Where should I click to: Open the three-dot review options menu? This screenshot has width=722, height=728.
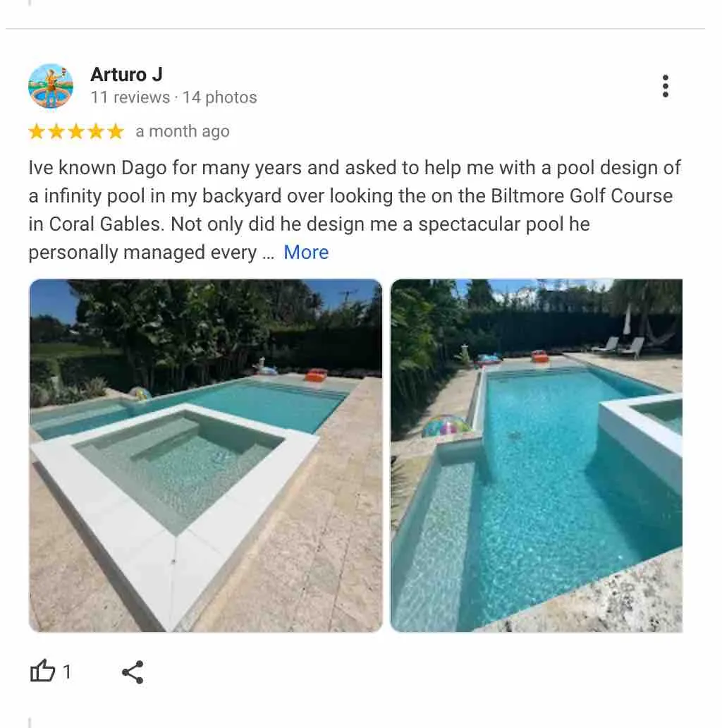[666, 86]
